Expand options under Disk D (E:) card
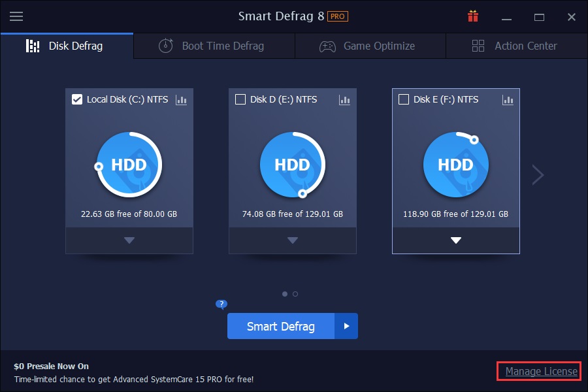The width and height of the screenshot is (588, 392). pyautogui.click(x=293, y=240)
